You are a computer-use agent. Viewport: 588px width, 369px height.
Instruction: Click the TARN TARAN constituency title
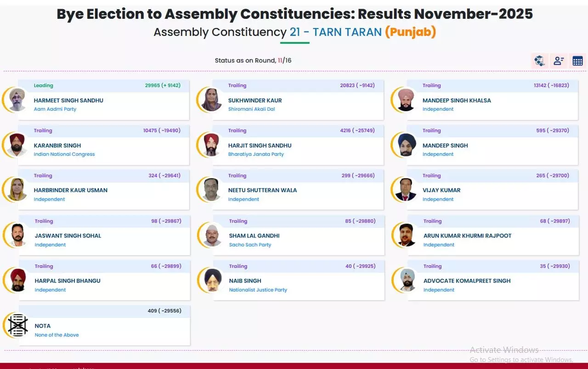(x=335, y=32)
